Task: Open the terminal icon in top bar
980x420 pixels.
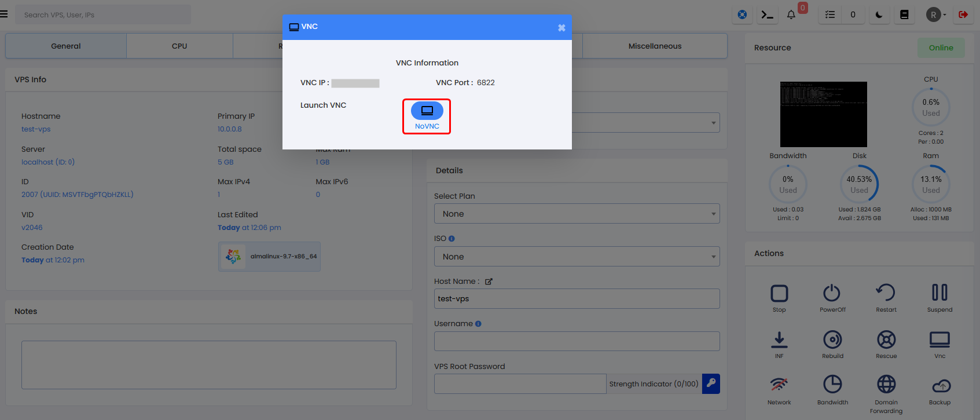Action: pyautogui.click(x=767, y=14)
